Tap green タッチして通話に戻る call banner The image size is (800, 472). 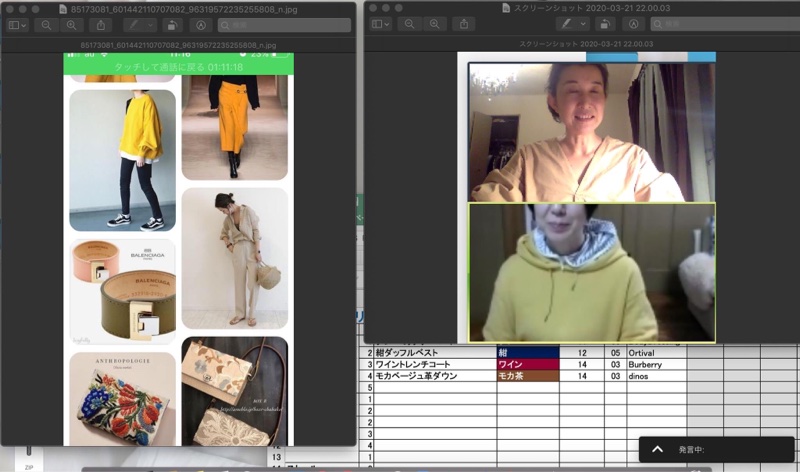(179, 67)
